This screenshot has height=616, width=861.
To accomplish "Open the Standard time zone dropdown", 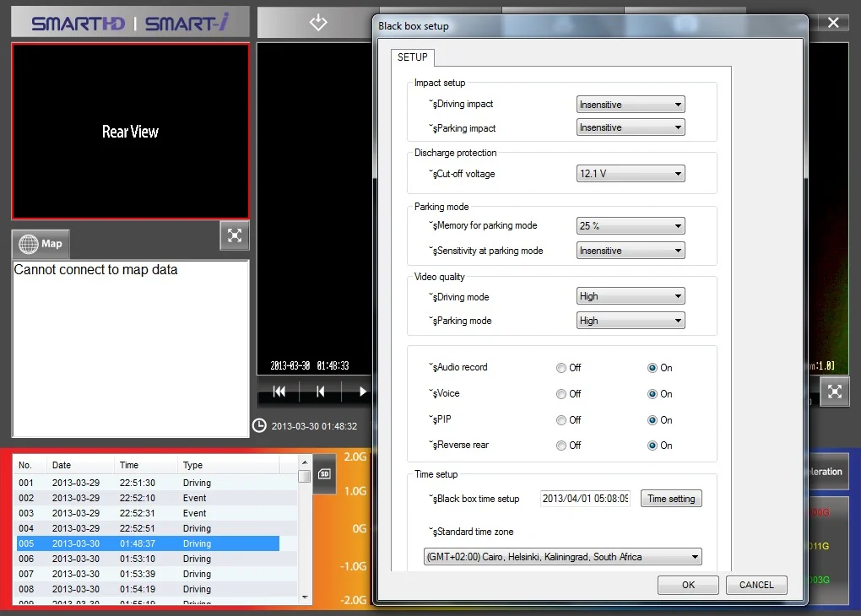I will 562,557.
